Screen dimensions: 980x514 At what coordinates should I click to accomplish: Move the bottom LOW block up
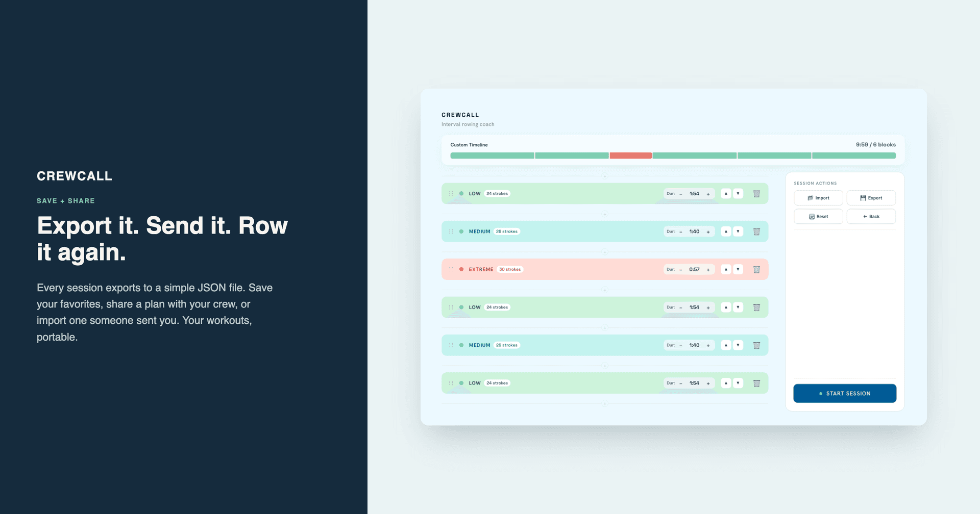(726, 383)
